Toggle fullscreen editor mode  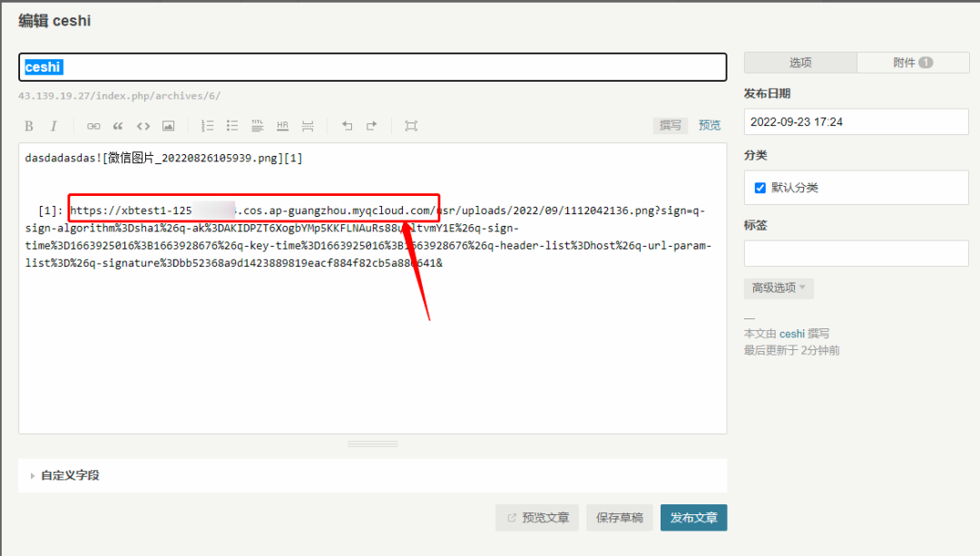point(411,126)
